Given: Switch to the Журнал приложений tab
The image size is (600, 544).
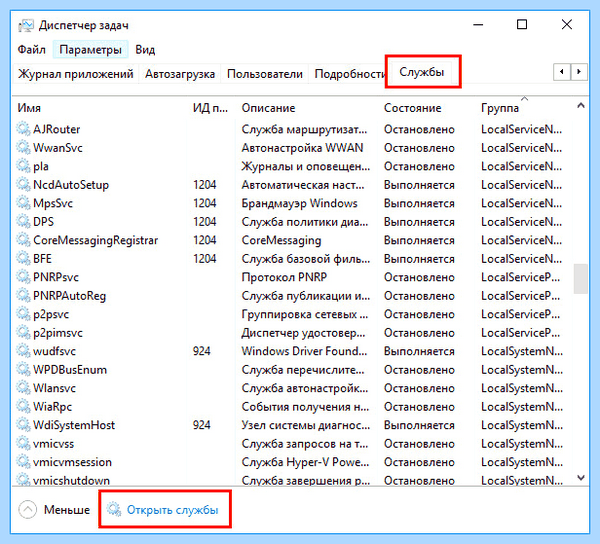Looking at the screenshot, I should point(76,74).
